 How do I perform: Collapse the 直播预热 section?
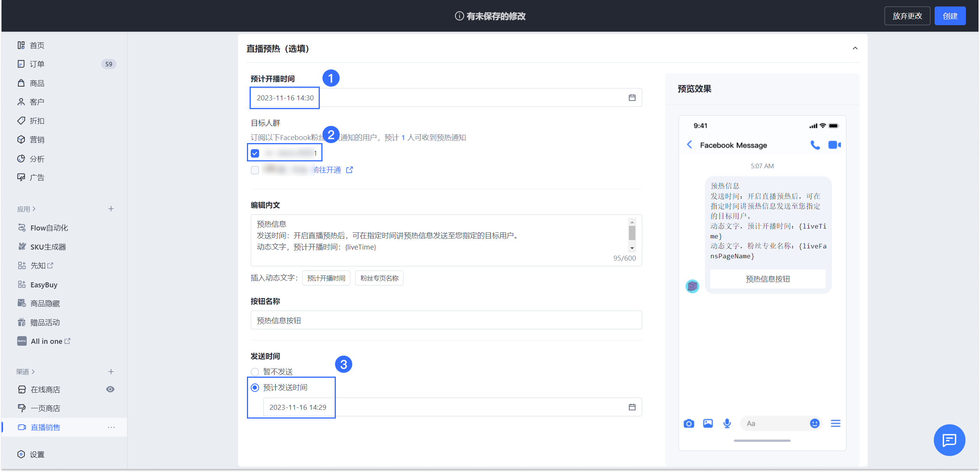(855, 48)
